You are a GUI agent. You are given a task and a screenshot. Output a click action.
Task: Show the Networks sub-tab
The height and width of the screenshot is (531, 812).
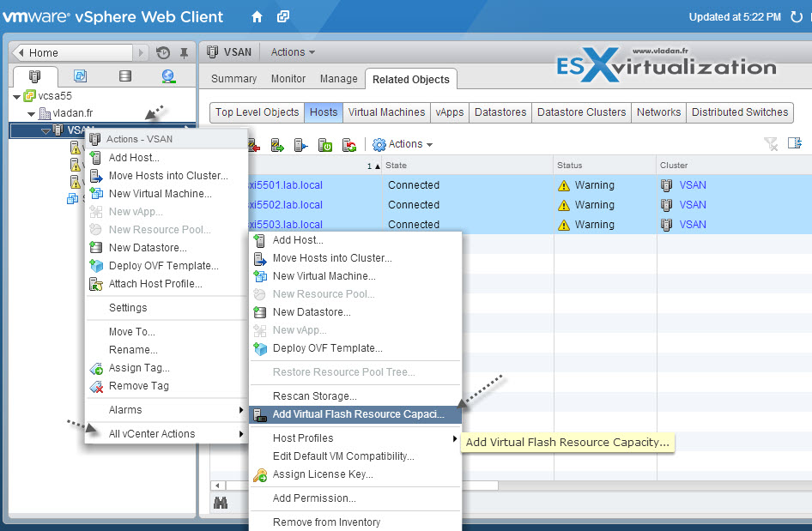[658, 112]
